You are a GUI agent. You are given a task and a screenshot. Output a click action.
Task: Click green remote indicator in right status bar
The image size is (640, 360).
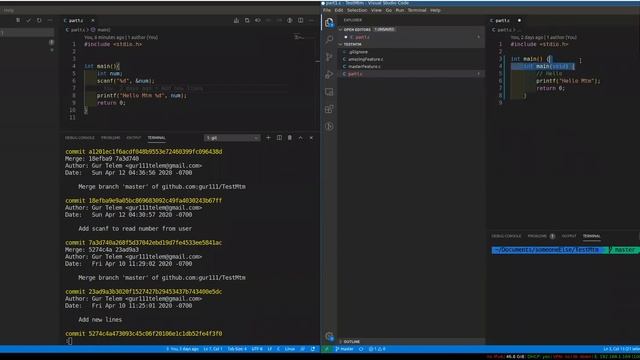[x=326, y=349]
